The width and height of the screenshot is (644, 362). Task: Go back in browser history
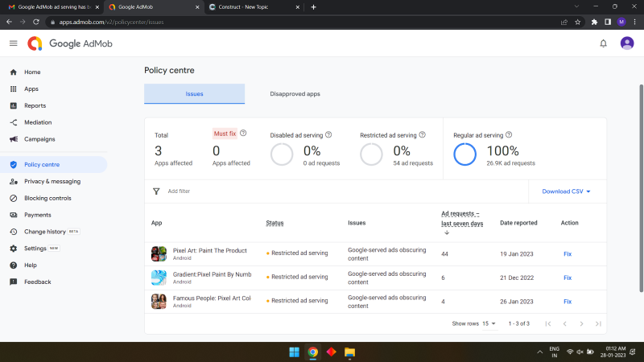[9, 23]
